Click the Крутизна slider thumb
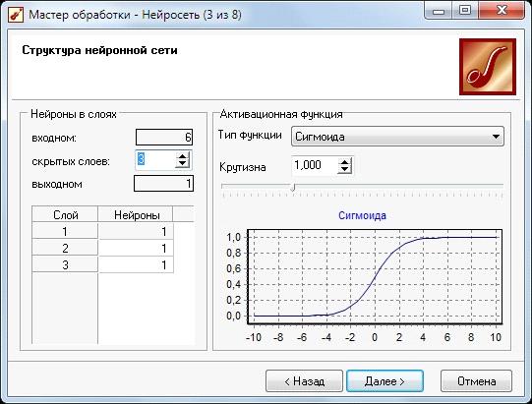The image size is (532, 404). tap(293, 187)
